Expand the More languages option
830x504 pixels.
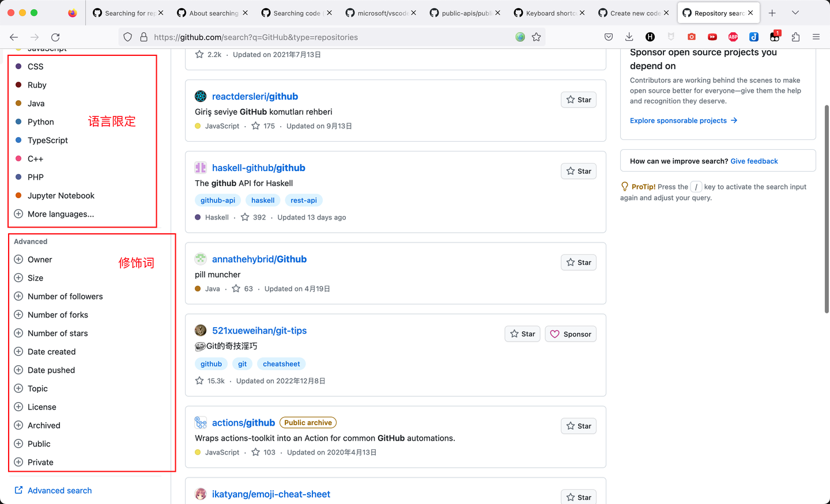(x=54, y=214)
